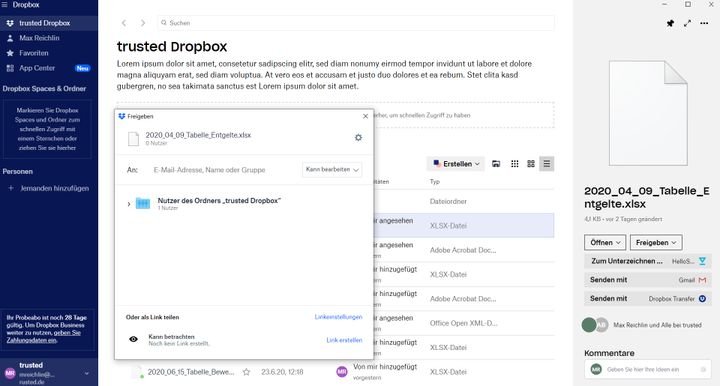Switch to small grid view
720x386 pixels.
tap(515, 164)
